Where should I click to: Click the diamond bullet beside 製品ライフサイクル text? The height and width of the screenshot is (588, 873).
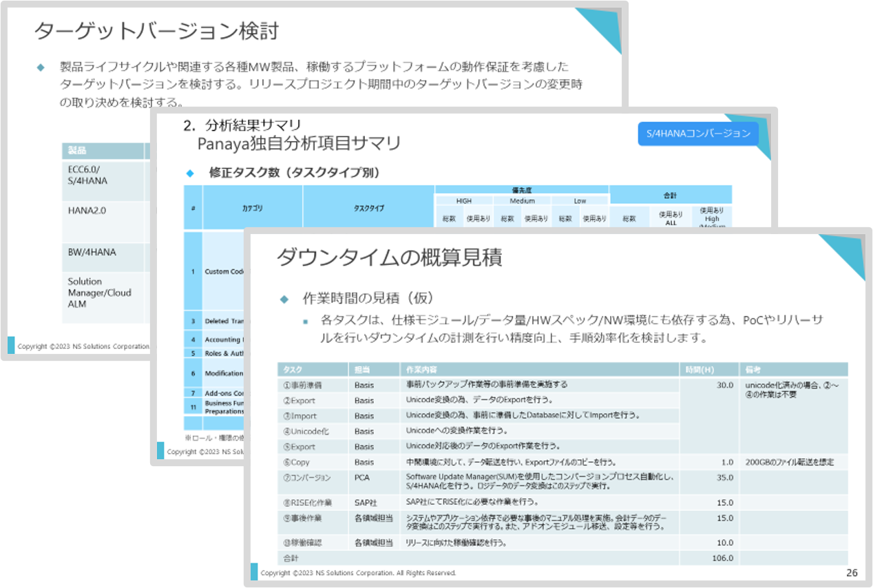click(41, 67)
